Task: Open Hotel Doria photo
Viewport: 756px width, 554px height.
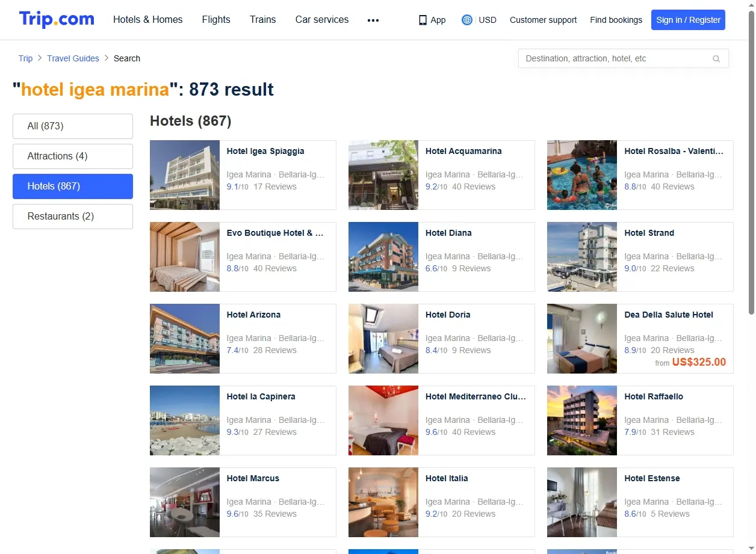Action: pyautogui.click(x=383, y=339)
